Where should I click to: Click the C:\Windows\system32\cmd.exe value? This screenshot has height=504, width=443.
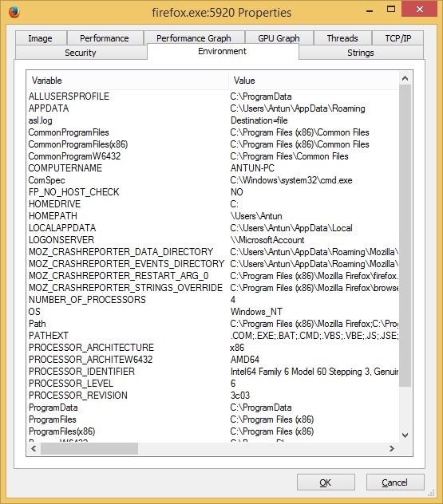[291, 180]
